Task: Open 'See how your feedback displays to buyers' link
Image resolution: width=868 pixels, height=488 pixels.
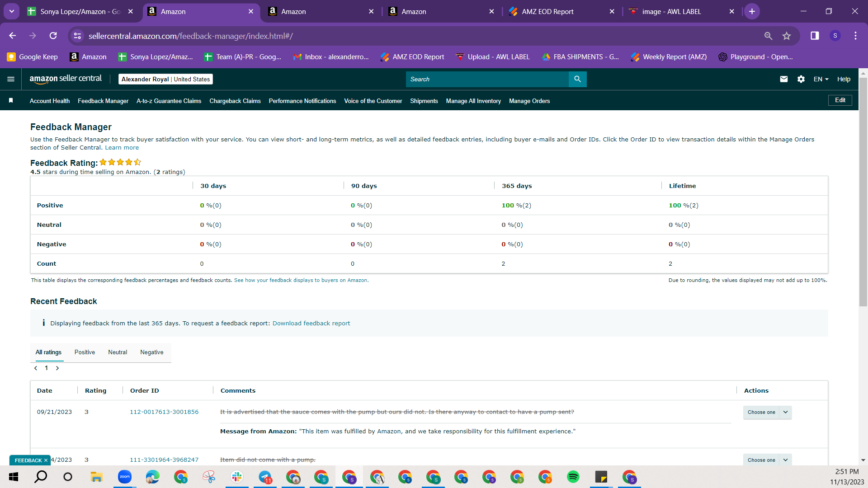Action: coord(301,280)
